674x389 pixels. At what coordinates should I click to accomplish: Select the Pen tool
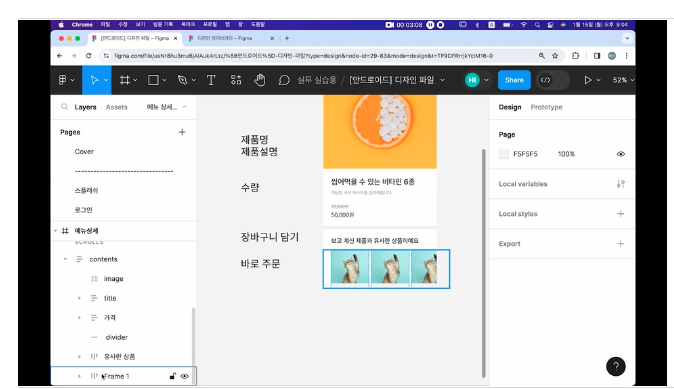[182, 80]
